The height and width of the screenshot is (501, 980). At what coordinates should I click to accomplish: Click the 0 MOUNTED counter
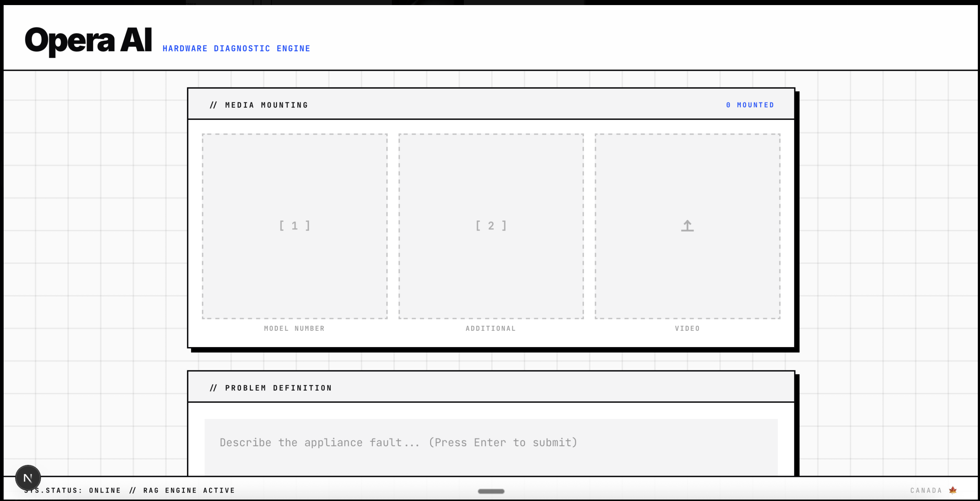pos(750,105)
